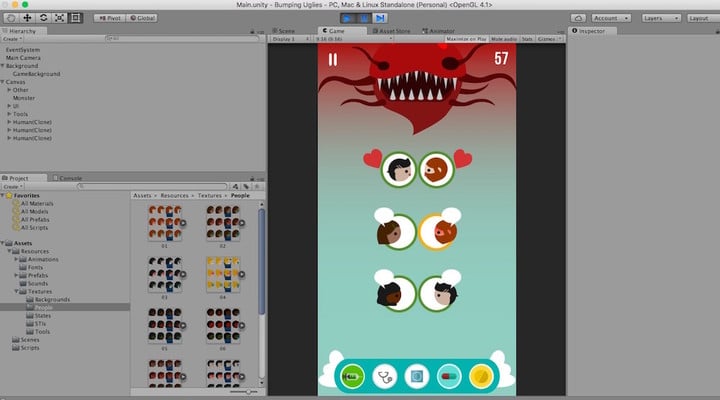720x400 pixels.
Task: Switch to the Scene tab
Action: (283, 31)
